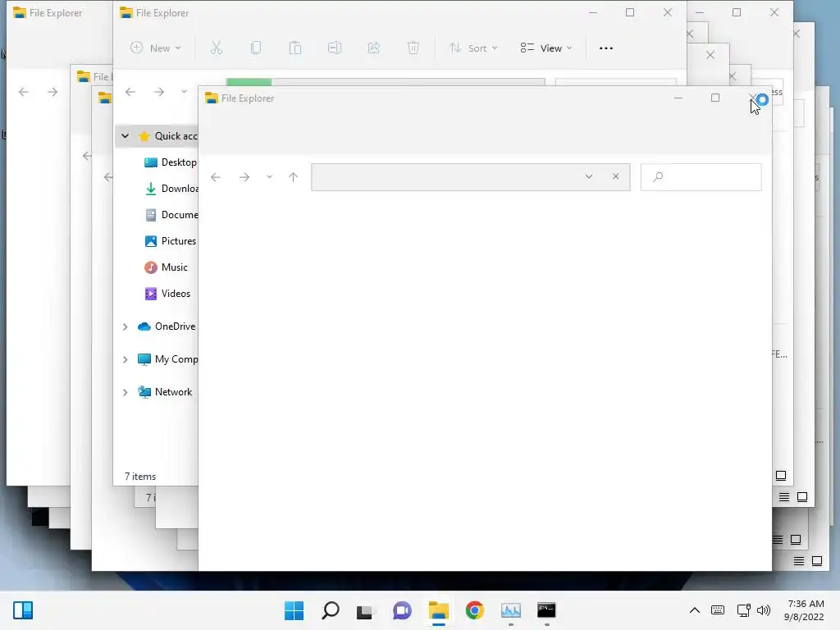Open the See more ellipsis menu

pos(606,48)
